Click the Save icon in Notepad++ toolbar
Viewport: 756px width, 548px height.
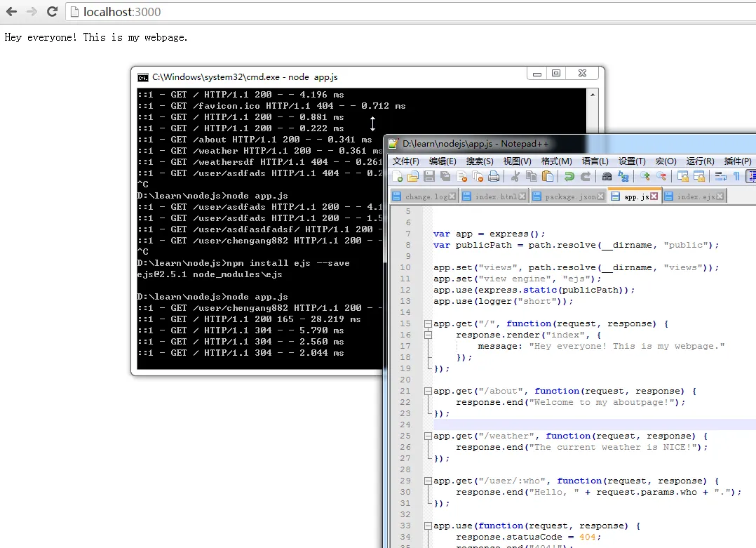click(429, 176)
